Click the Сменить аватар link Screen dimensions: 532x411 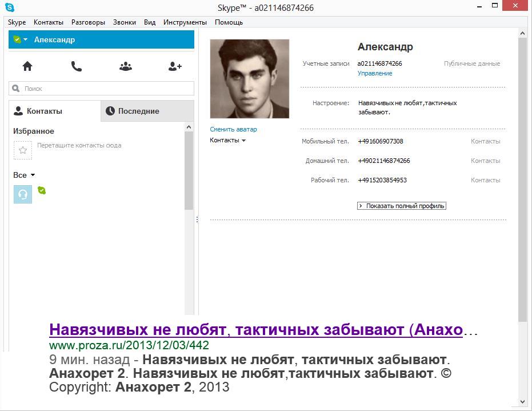(233, 129)
